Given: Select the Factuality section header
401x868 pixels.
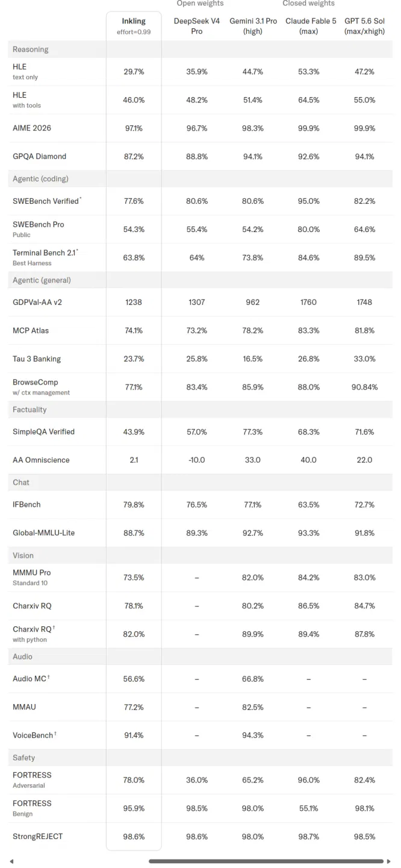Looking at the screenshot, I should point(200,409).
